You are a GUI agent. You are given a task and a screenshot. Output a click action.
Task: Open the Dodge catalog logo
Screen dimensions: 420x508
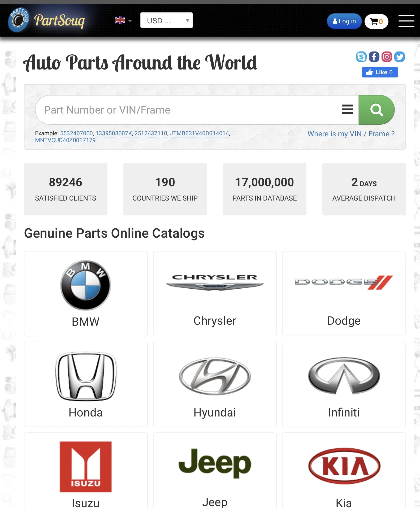(344, 282)
